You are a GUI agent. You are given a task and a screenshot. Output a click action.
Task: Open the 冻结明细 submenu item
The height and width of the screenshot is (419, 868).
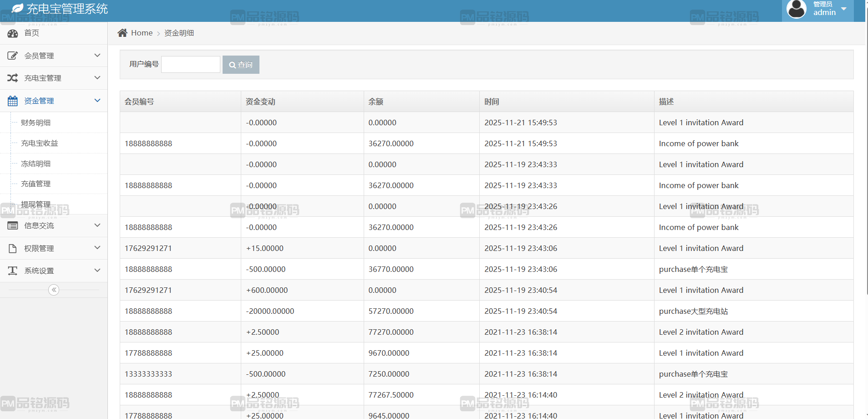36,164
